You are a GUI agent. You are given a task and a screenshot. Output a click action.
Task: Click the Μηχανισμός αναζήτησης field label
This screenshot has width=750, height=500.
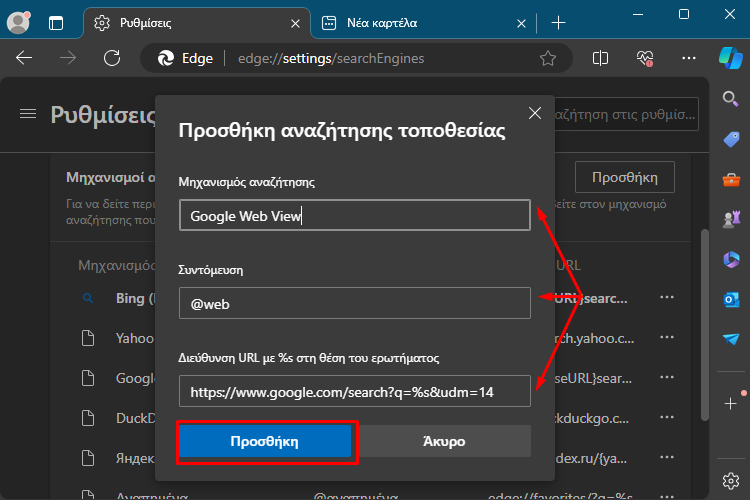point(246,182)
